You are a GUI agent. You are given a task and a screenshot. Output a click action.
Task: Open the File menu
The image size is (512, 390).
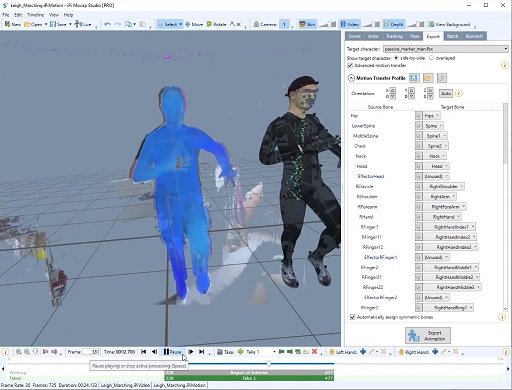click(x=6, y=15)
